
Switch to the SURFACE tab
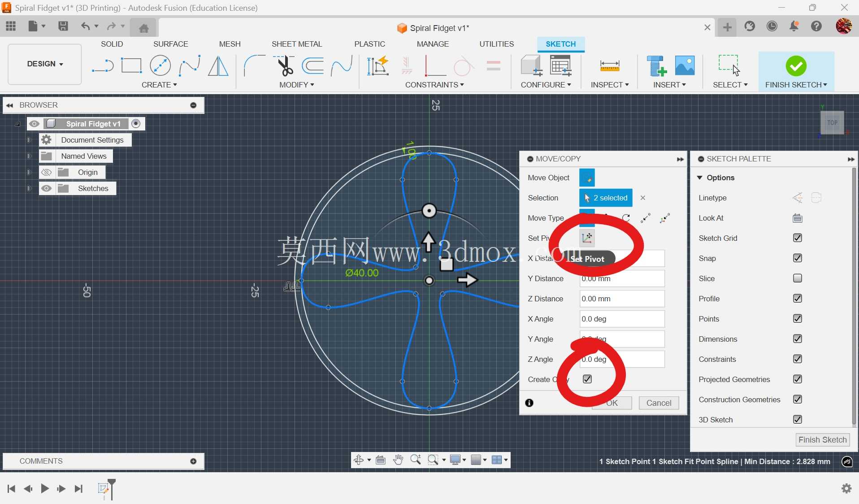coord(170,44)
